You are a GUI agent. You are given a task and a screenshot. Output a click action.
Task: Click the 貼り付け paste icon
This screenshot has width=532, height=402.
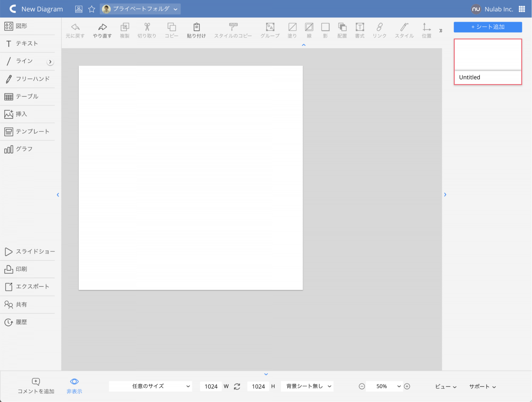point(196,27)
